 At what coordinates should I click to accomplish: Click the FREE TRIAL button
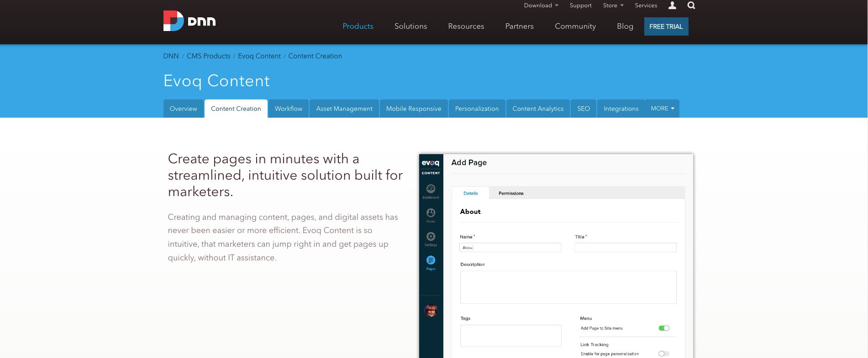666,26
